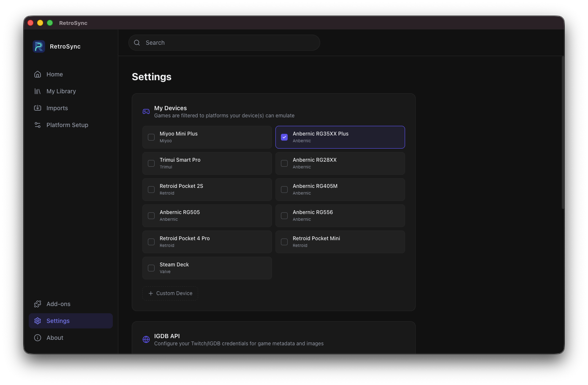Enable the Miyoo Mini Plus checkbox
This screenshot has width=588, height=385.
coord(151,137)
